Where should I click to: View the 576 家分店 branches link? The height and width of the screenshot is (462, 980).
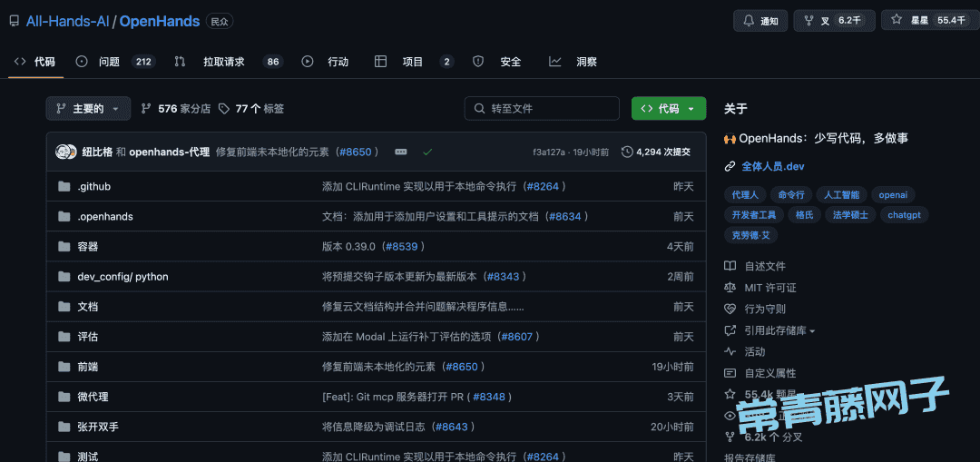click(176, 109)
